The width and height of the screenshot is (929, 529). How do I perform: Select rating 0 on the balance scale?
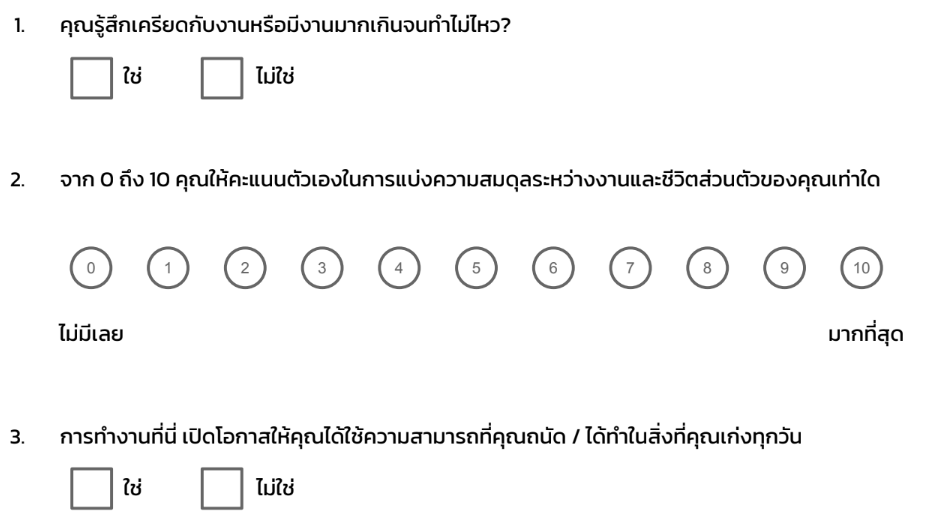tap(91, 268)
